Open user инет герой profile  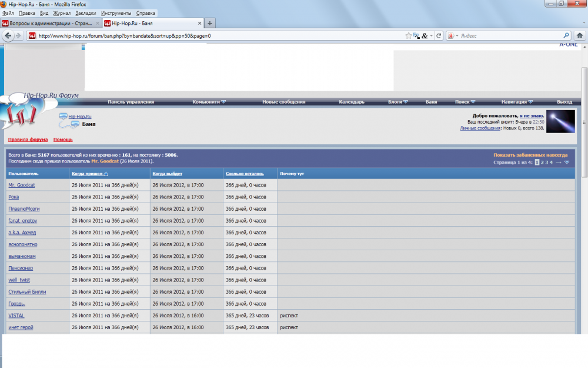[21, 327]
